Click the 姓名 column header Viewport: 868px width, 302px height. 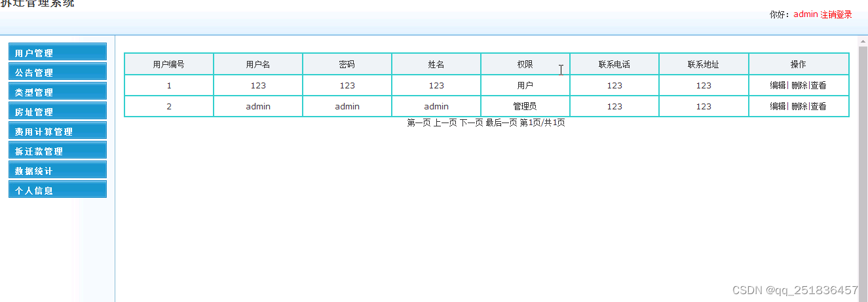coord(436,64)
